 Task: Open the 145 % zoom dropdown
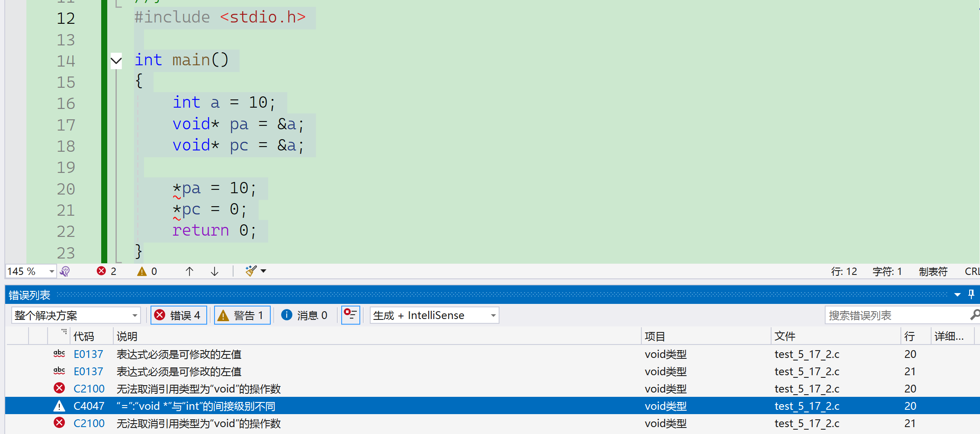(52, 271)
